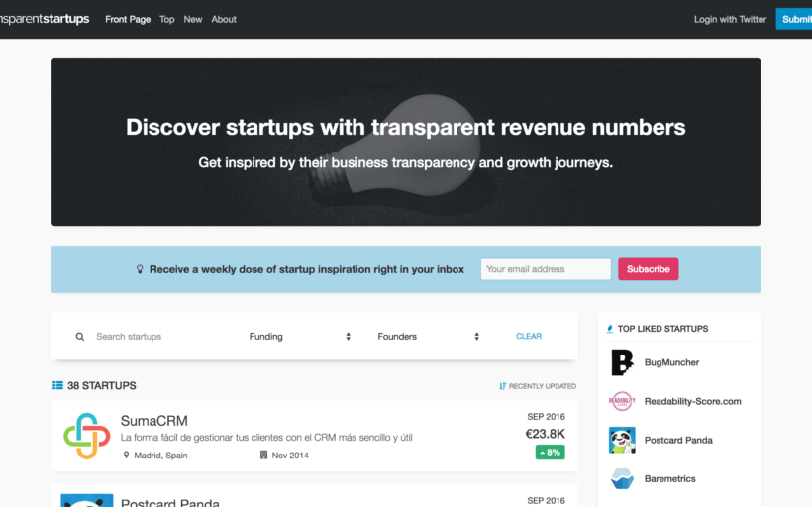Focus the Your email address field

tap(546, 269)
